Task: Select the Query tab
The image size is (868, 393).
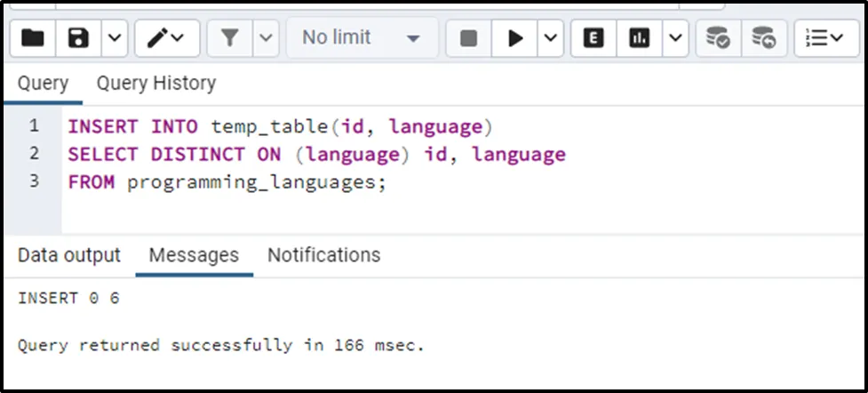Action: click(43, 84)
